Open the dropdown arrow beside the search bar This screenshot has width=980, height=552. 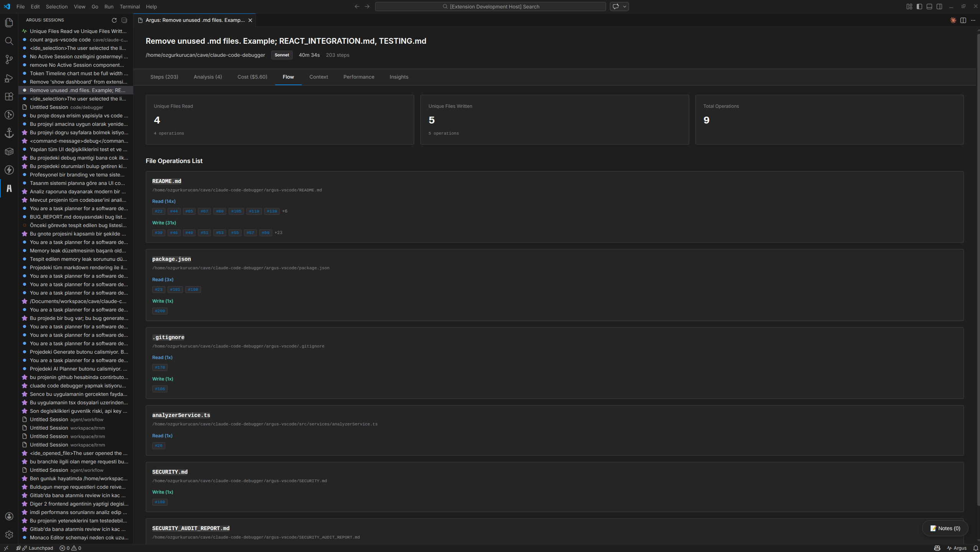point(624,7)
